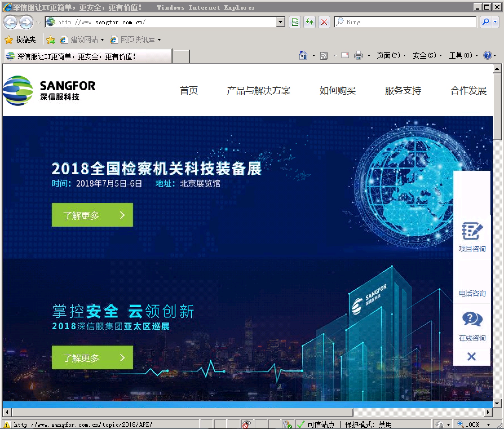Click the Bing search box

pyautogui.click(x=406, y=22)
